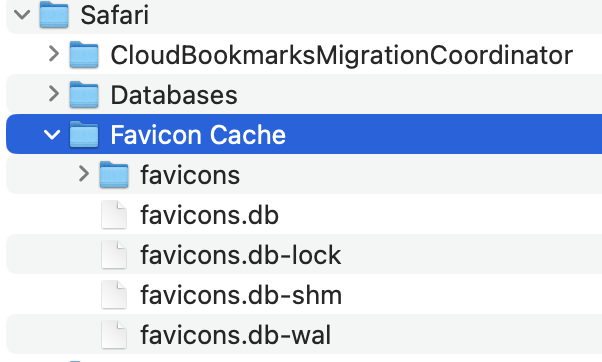Select the favicons.db-wal file name
Image resolution: width=602 pixels, height=362 pixels.
click(235, 335)
